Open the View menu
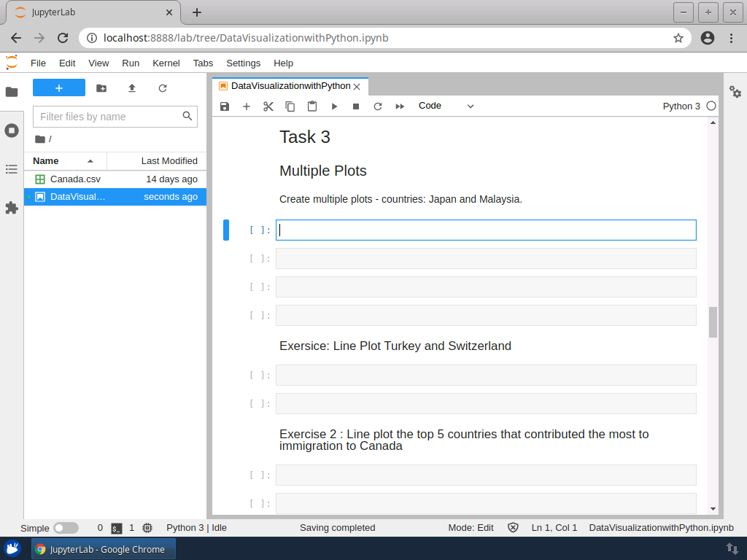This screenshot has width=747, height=560. 98,63
